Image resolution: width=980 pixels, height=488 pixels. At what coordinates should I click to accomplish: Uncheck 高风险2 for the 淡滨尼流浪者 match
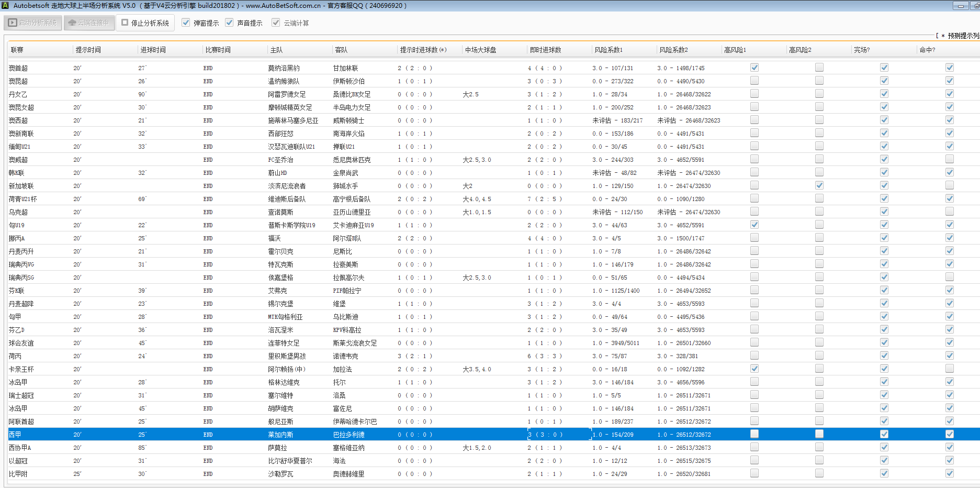(x=819, y=185)
